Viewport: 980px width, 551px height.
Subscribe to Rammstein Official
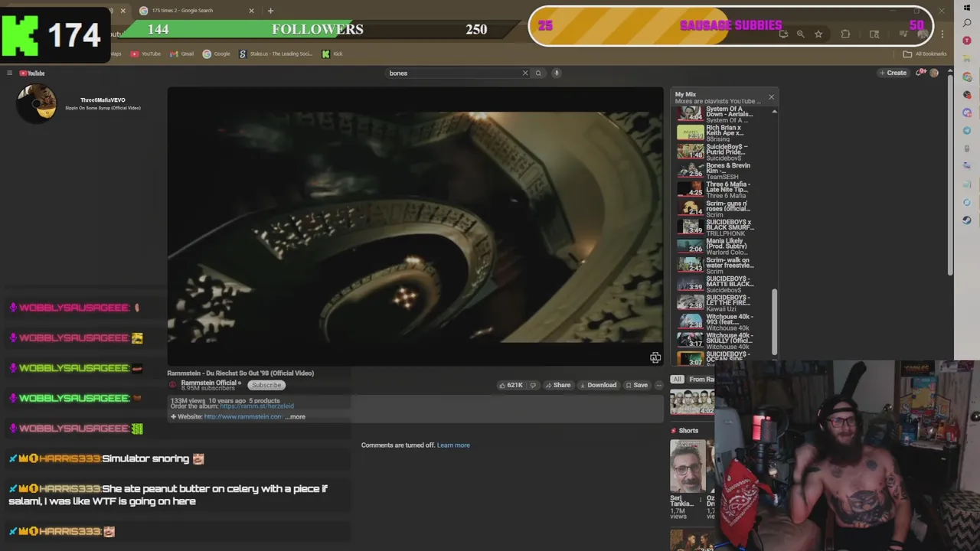266,385
